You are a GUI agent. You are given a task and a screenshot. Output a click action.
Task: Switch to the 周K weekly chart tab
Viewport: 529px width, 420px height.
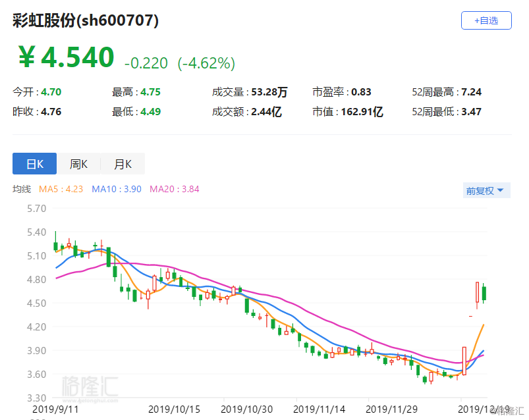[78, 164]
